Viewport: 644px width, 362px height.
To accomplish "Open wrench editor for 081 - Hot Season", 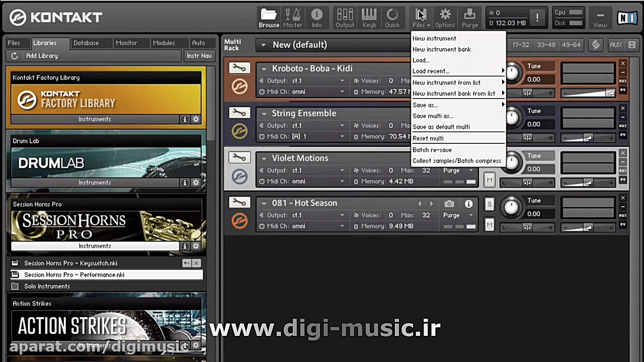I will coord(239,202).
